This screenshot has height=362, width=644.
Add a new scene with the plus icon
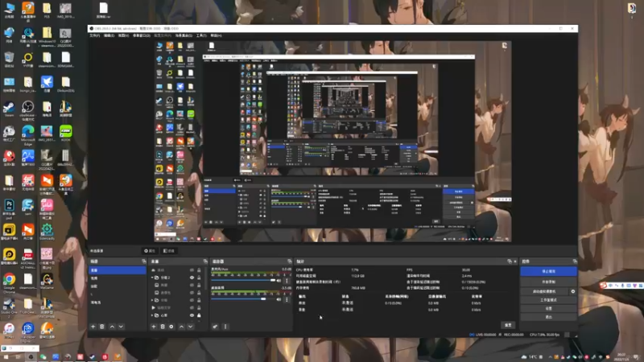pos(93,327)
